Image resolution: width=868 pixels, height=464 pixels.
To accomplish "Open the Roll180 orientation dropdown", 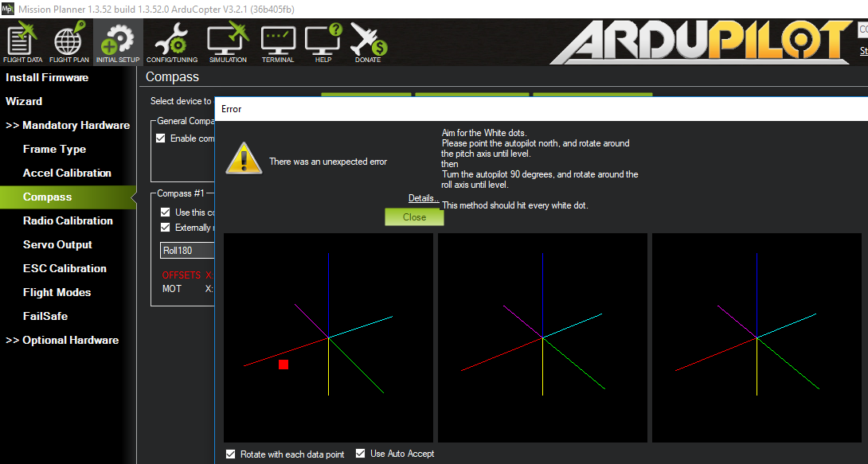I will point(187,251).
